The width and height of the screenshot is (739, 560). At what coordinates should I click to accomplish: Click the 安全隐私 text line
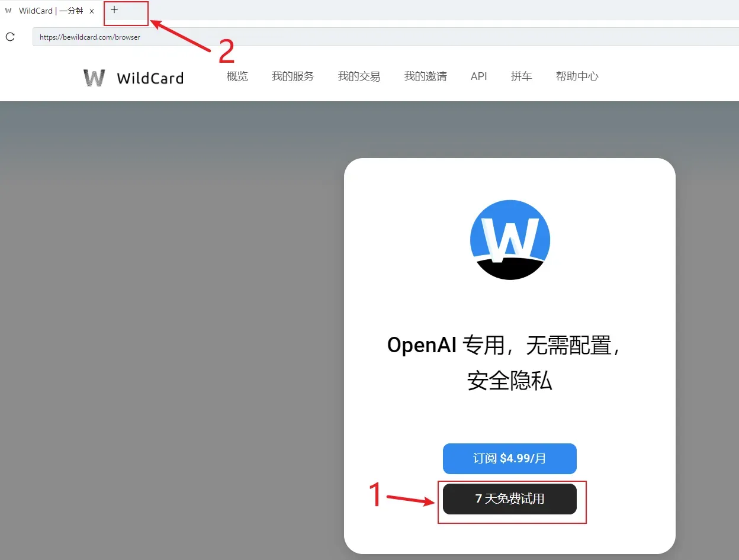(510, 381)
